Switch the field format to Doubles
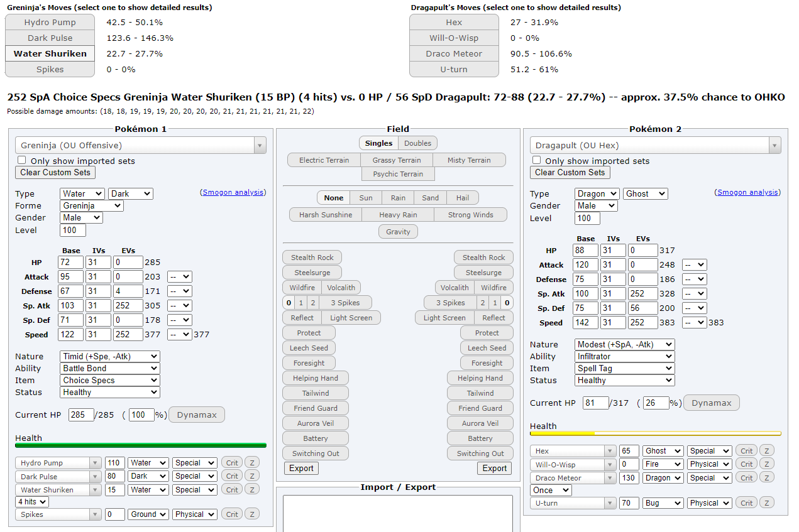The image size is (799, 532). (417, 143)
